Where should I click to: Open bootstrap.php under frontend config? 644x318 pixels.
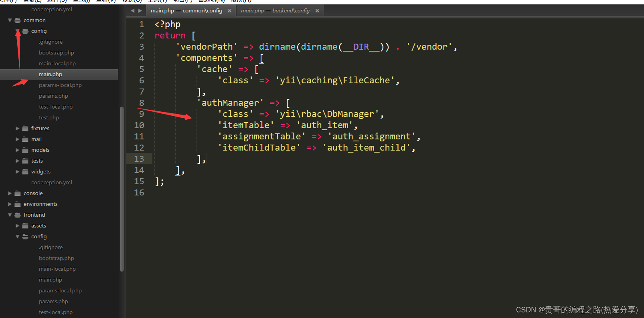click(57, 258)
